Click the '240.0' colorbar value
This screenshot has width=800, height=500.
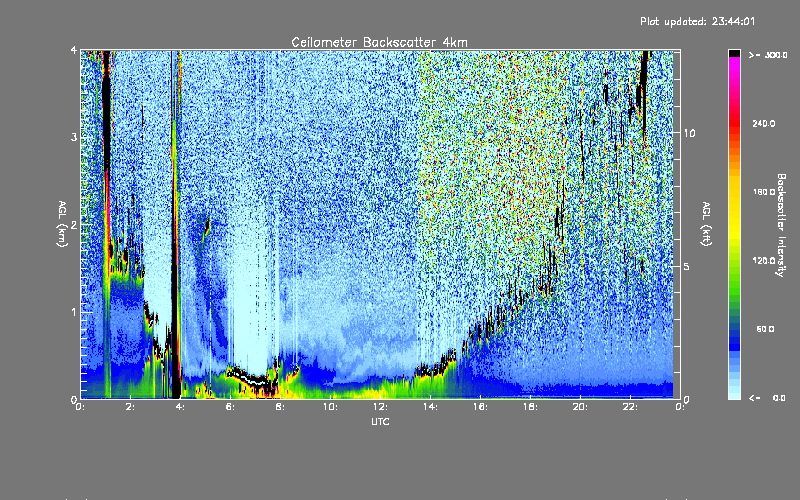pos(764,123)
